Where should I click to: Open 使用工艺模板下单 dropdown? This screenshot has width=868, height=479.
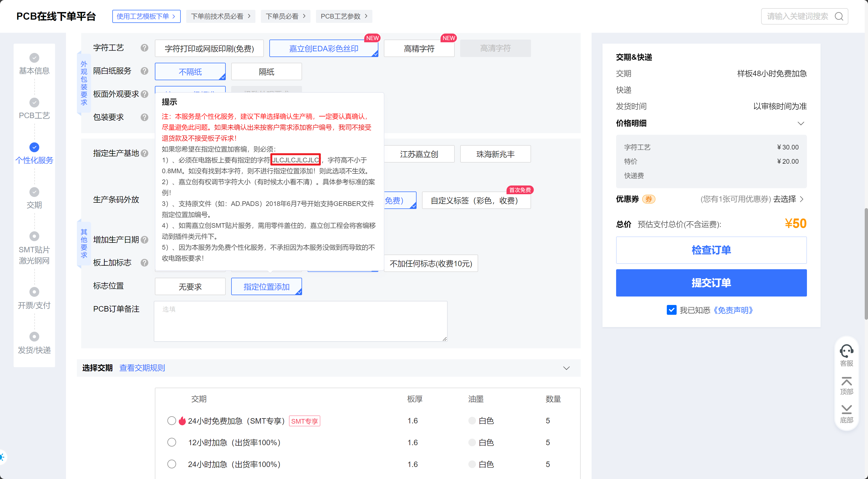(146, 16)
